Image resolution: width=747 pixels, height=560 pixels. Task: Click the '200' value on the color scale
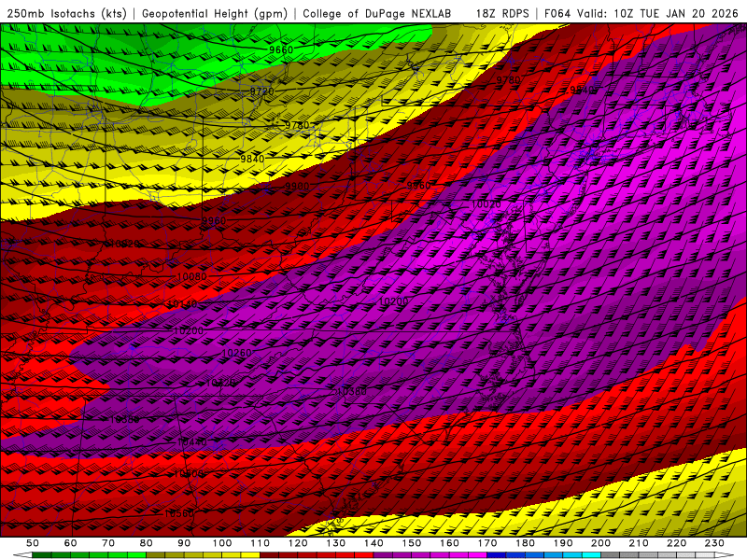pos(601,543)
